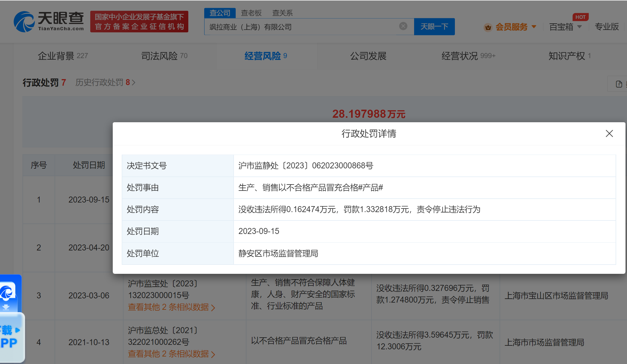
Task: Click the export document icon at right
Action: pyautogui.click(x=619, y=84)
